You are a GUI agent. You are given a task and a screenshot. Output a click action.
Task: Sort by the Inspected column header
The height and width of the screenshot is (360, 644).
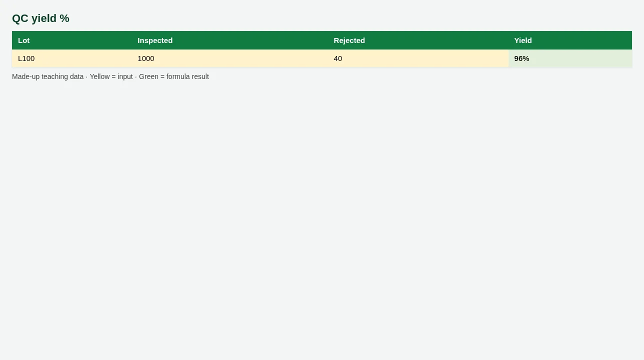[229, 40]
